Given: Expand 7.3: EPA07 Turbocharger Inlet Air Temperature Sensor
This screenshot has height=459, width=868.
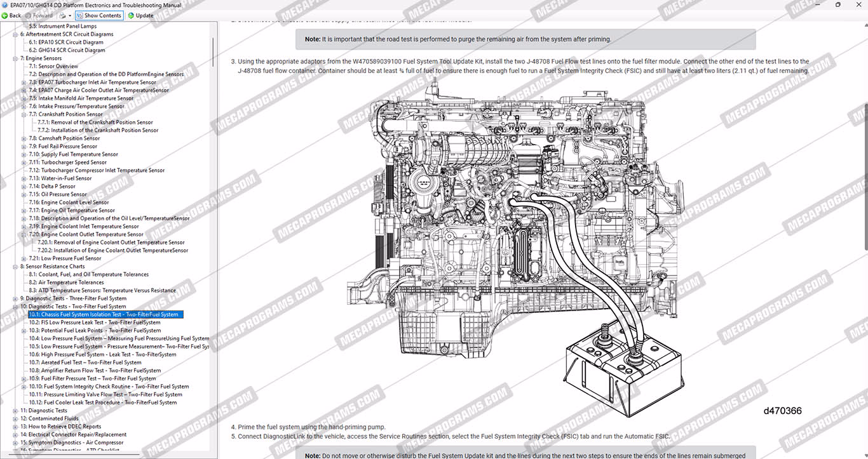Looking at the screenshot, I should click(24, 83).
